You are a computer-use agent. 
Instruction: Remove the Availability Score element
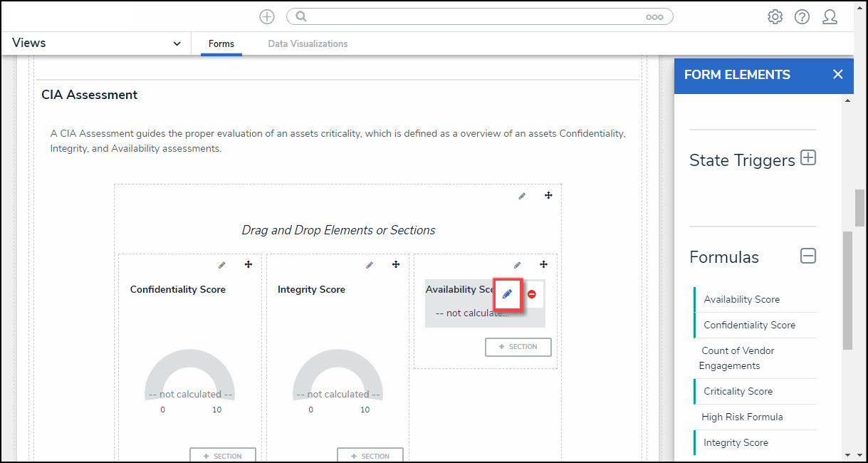point(532,293)
